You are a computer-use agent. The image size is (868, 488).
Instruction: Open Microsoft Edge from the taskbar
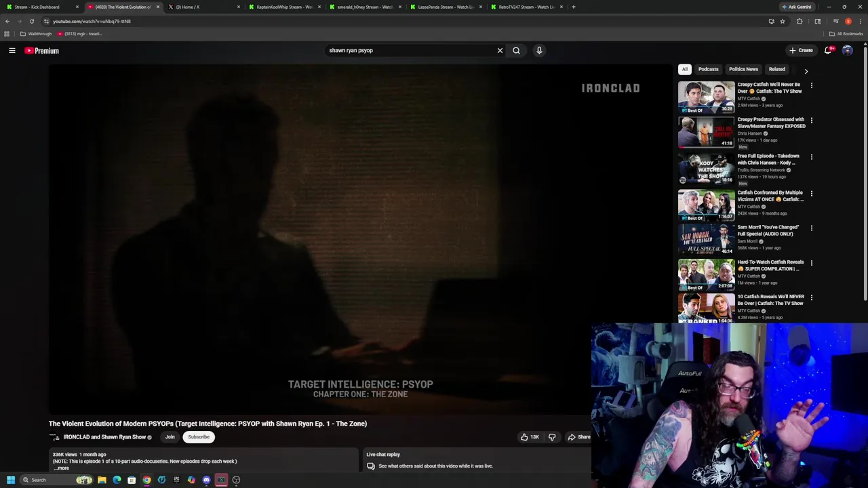(117, 480)
